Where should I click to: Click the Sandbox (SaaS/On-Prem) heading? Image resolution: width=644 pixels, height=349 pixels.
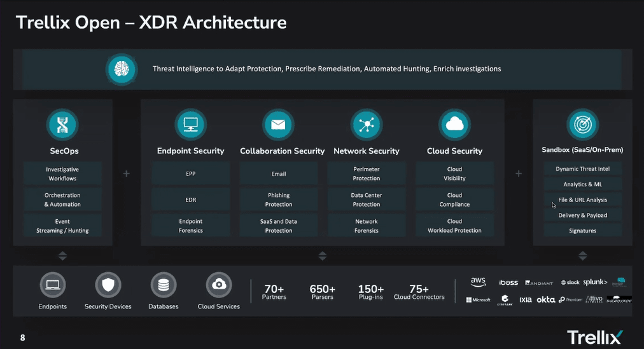(582, 149)
